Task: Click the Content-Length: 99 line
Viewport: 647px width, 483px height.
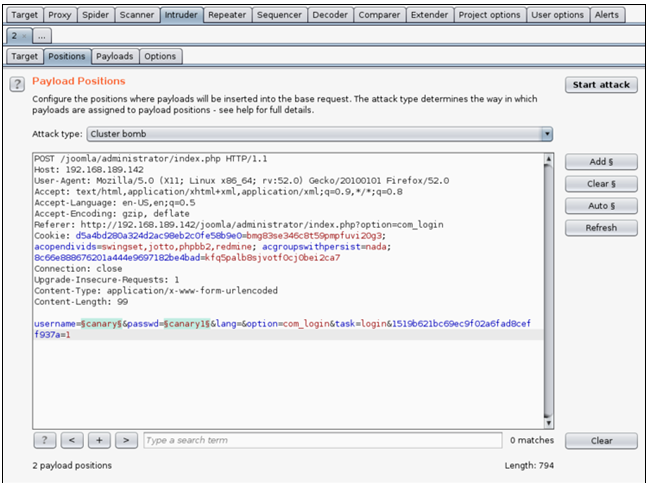Action: tap(81, 302)
